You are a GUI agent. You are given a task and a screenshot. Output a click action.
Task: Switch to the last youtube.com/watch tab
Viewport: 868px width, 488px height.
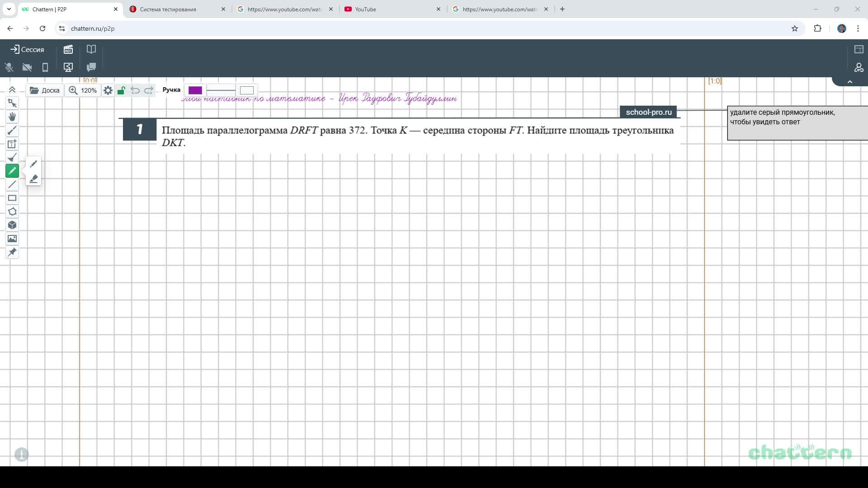click(500, 9)
